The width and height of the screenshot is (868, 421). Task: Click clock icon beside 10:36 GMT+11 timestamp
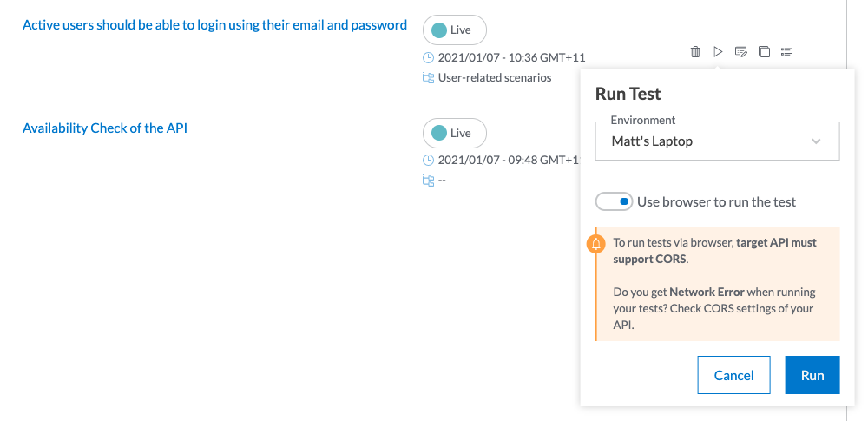428,57
